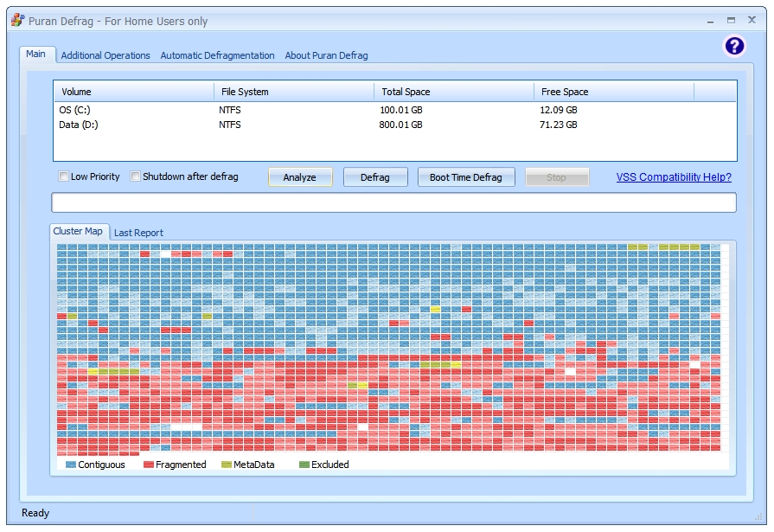This screenshot has height=532, width=774.
Task: Close the Puran Defrag window
Action: [752, 20]
